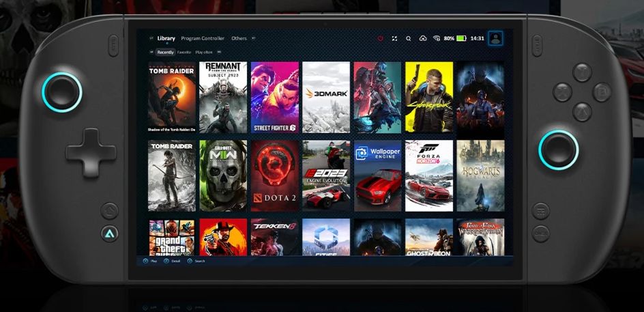Select the hooded-figure tile beside Ghost Recon
This screenshot has width=644, height=312.
(377, 237)
